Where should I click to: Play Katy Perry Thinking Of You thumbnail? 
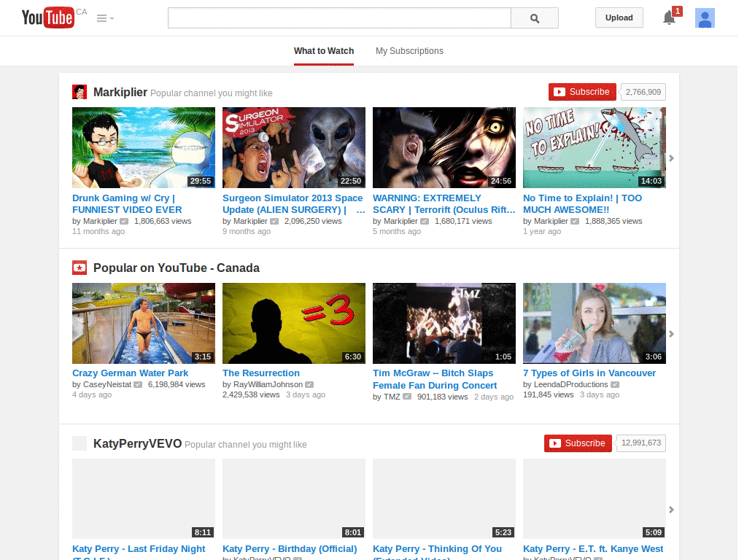coord(444,499)
